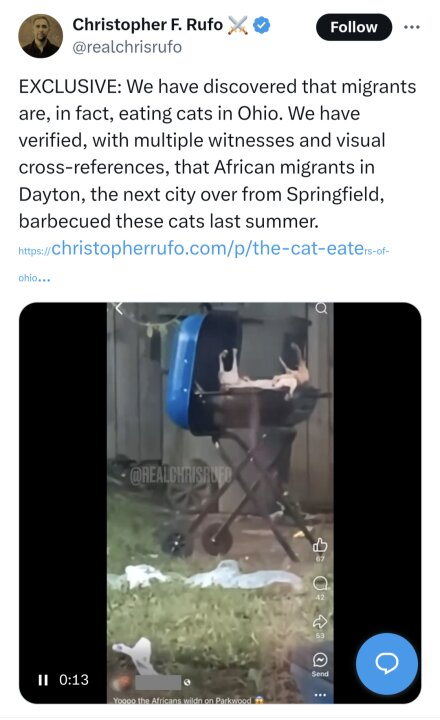Open the three-dot more options menu
The height and width of the screenshot is (720, 440).
coord(412,27)
